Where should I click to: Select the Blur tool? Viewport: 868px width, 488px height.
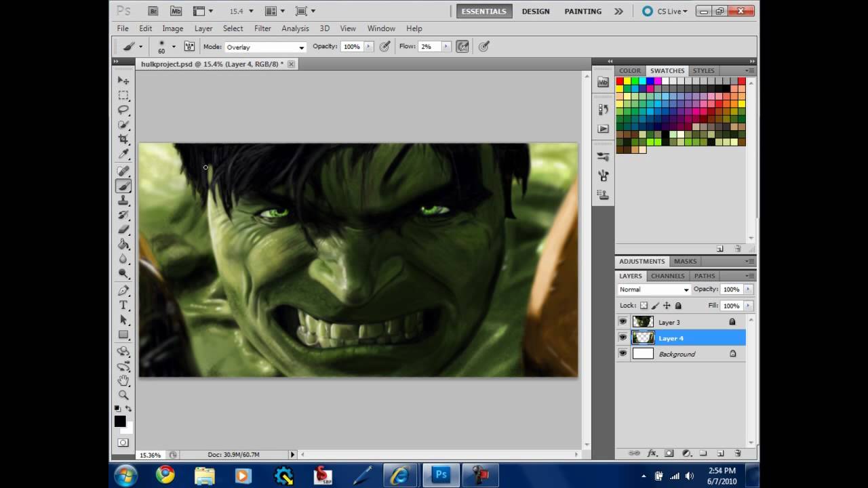point(123,259)
